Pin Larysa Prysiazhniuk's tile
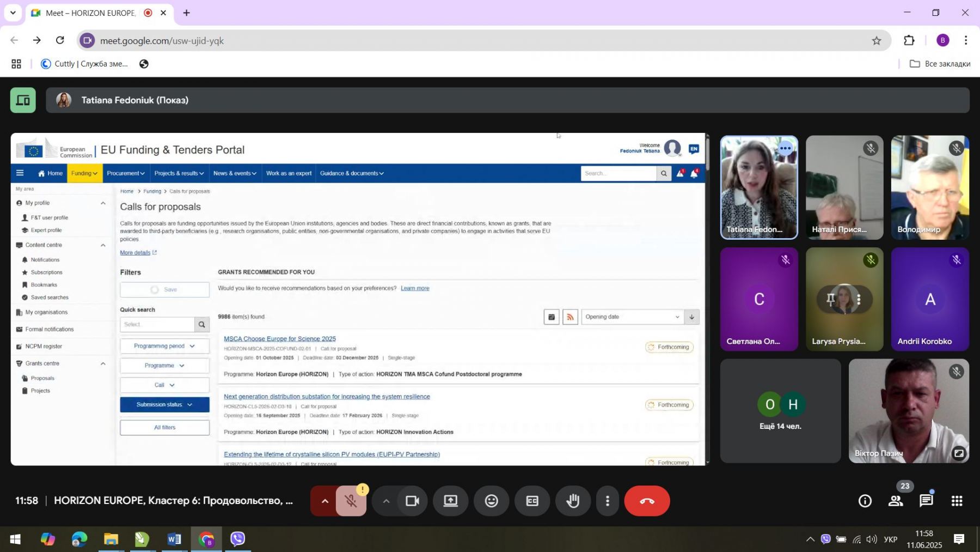This screenshot has height=552, width=980. [x=830, y=299]
